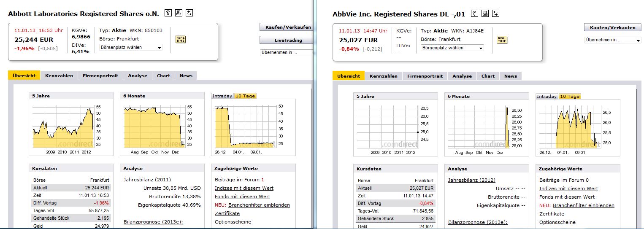Open News tab in AbbVie window
The height and width of the screenshot is (229, 644).
pos(511,76)
